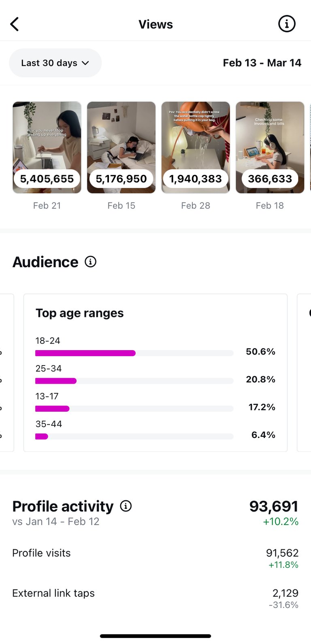Screen dimensions: 311x644
Task: Go back using the top-left arrow
Action: (x=15, y=24)
